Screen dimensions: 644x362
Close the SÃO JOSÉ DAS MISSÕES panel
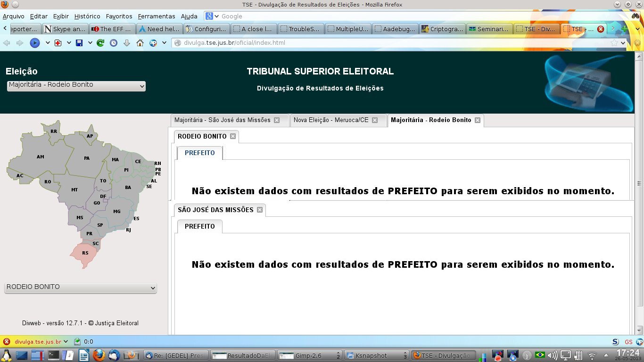click(260, 210)
